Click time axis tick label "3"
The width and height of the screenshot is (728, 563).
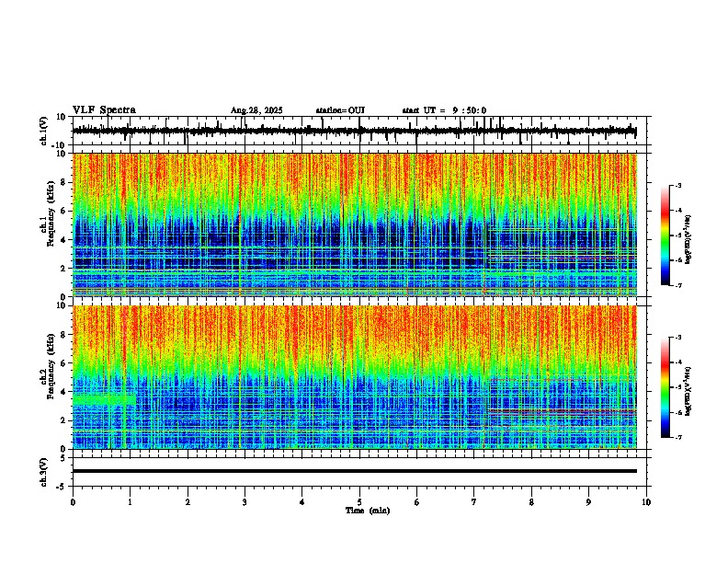click(245, 502)
